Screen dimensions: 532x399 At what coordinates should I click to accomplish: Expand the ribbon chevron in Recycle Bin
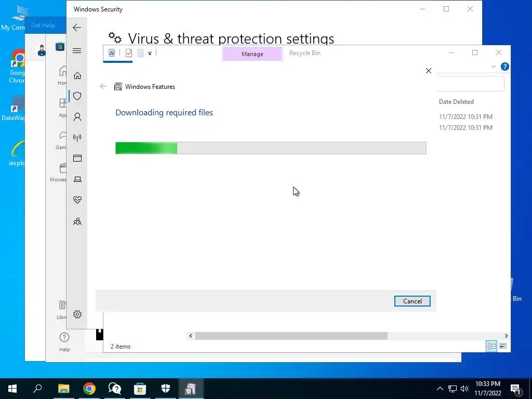(x=494, y=66)
